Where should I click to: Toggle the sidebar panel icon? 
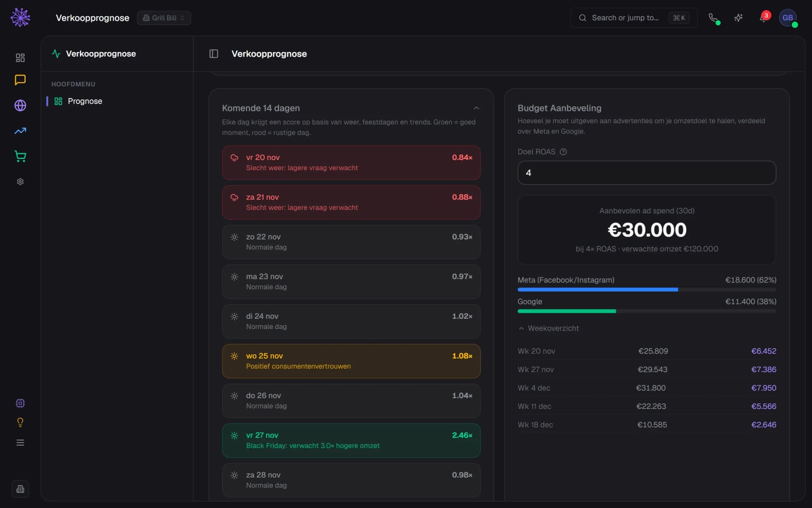214,54
